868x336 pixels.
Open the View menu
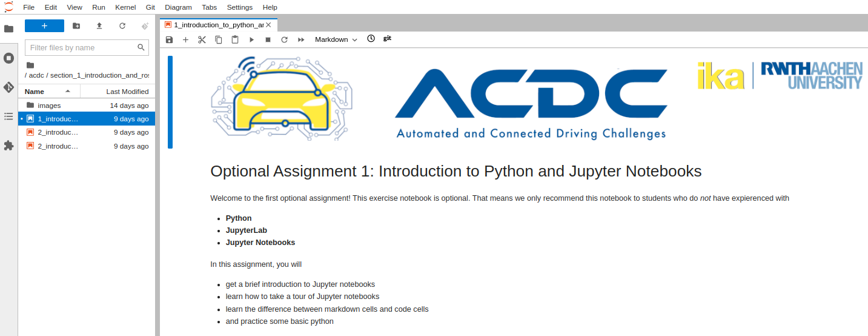coord(75,7)
